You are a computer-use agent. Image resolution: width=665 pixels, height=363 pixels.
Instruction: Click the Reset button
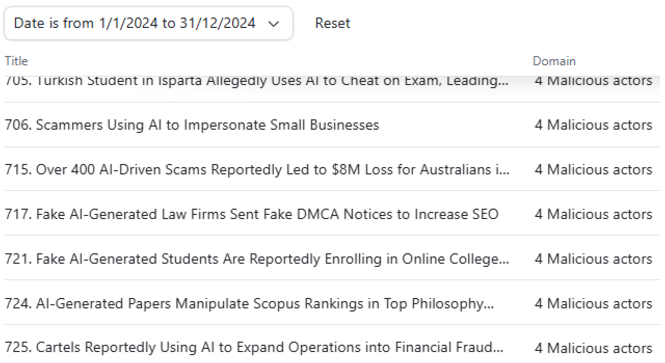point(332,23)
